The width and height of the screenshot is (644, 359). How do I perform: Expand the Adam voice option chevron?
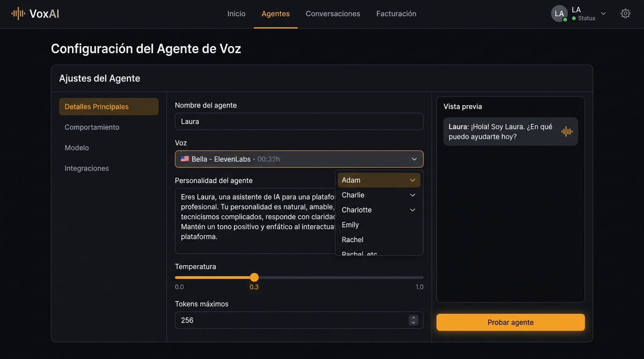[x=412, y=180]
